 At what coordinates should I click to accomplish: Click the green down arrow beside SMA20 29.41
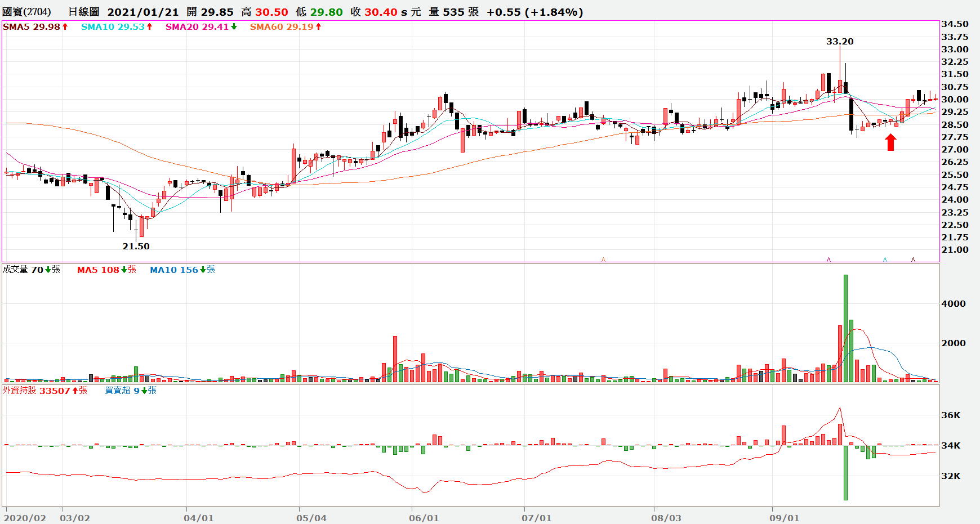234,27
